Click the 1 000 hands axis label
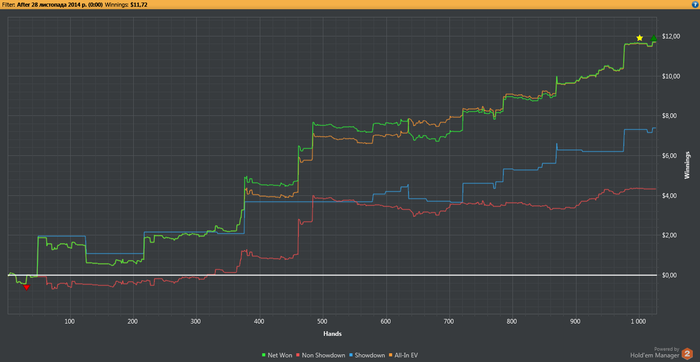Image resolution: width=700 pixels, height=362 pixels. [638, 321]
